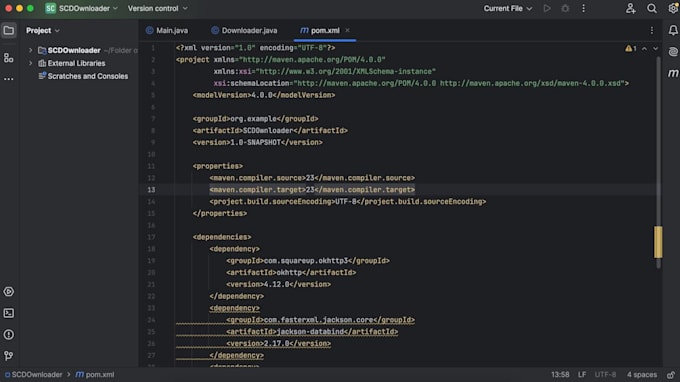680x382 pixels.
Task: Click line number 13 in gutter
Action: [151, 189]
